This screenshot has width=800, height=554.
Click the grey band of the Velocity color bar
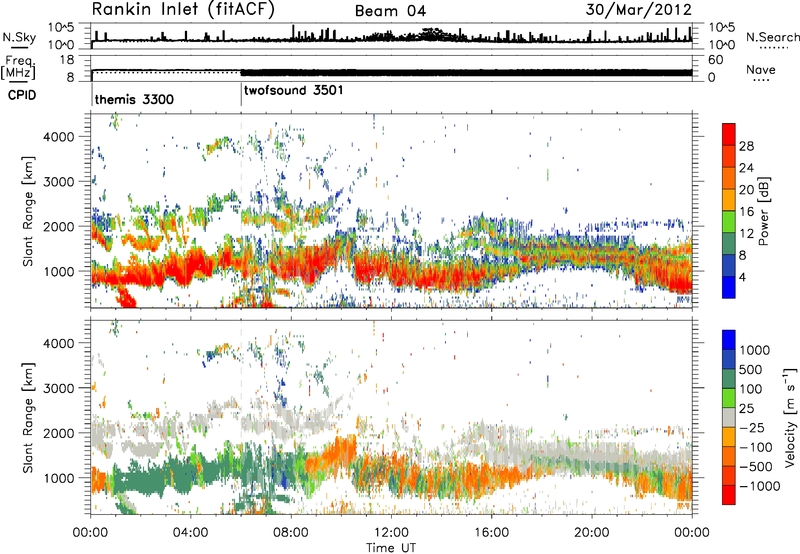coord(729,417)
